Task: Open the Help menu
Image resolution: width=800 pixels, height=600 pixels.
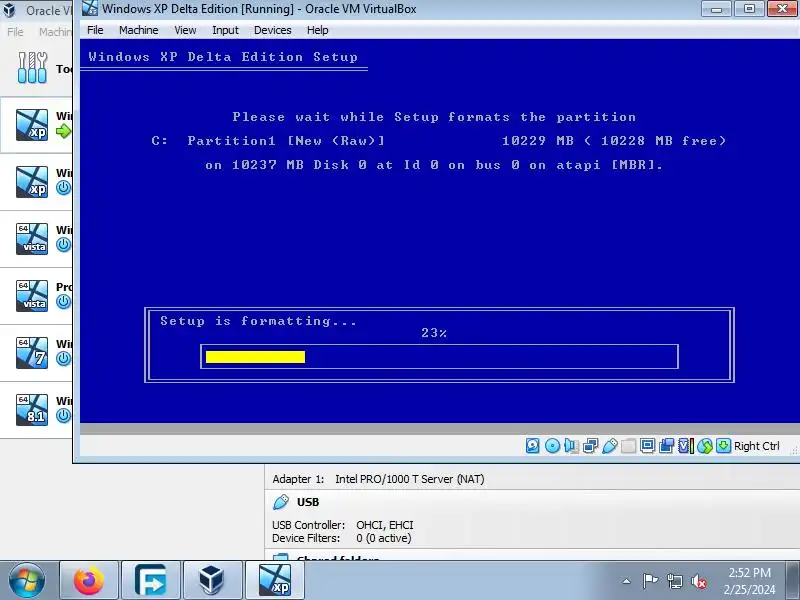Action: [317, 30]
